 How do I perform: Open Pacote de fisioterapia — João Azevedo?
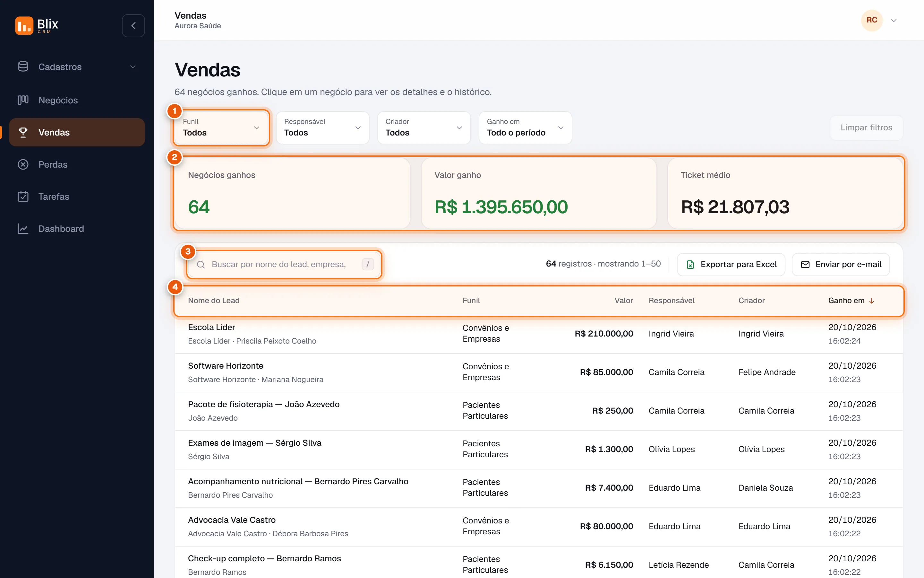(x=539, y=411)
